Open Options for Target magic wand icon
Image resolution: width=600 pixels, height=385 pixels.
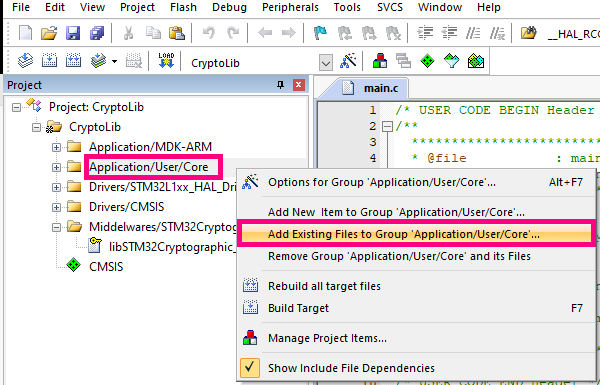(x=348, y=61)
